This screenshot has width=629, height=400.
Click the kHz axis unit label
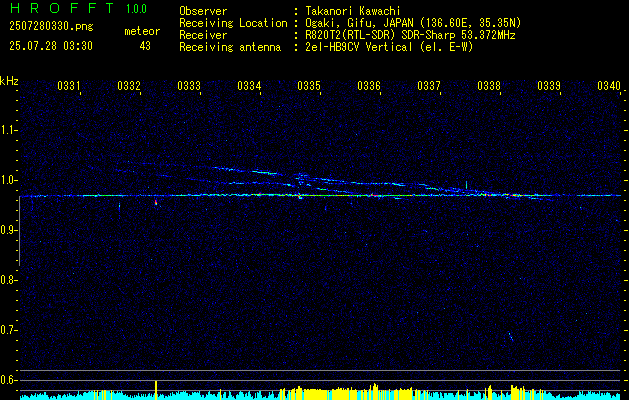(9, 81)
